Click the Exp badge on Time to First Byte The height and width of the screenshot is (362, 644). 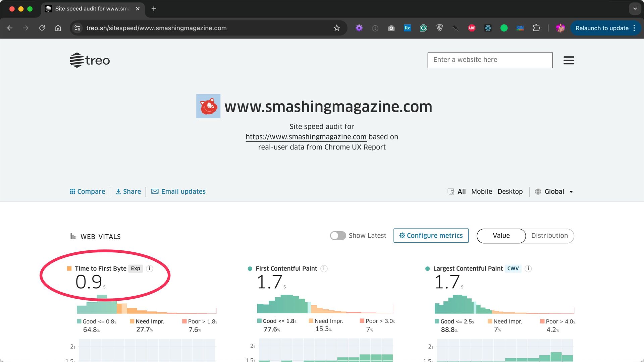[x=136, y=268]
